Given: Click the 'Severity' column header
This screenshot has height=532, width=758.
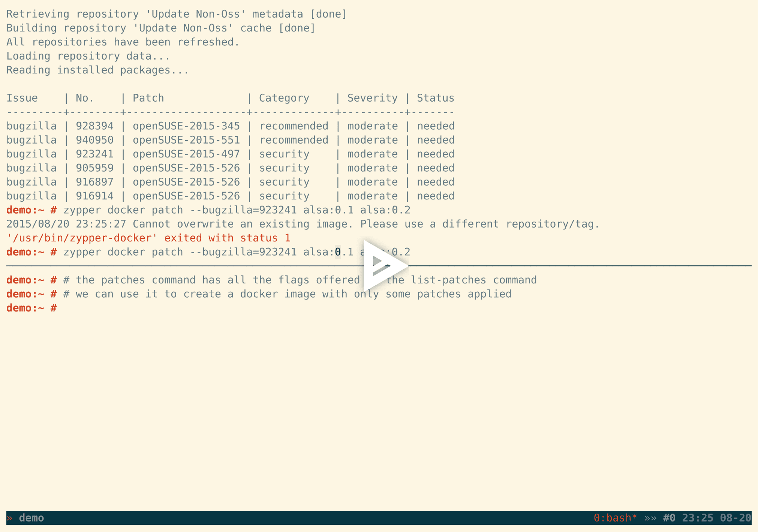Looking at the screenshot, I should click(x=372, y=97).
